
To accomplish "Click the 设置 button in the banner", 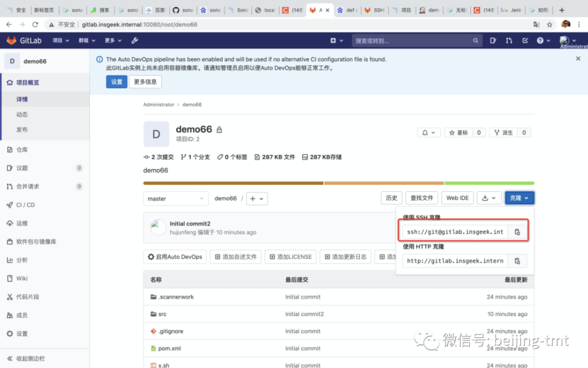I will pos(116,82).
